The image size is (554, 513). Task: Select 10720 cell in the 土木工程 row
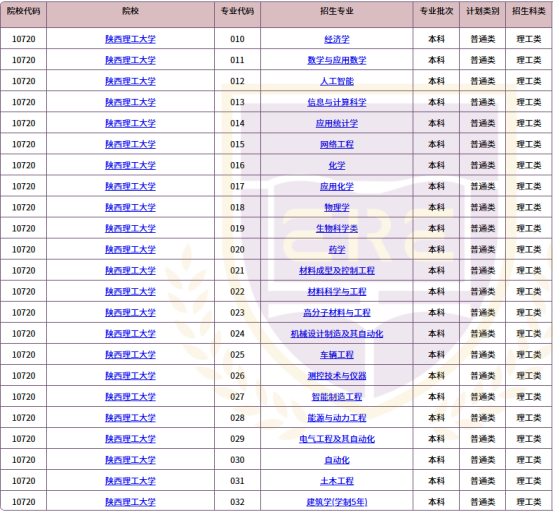(24, 481)
